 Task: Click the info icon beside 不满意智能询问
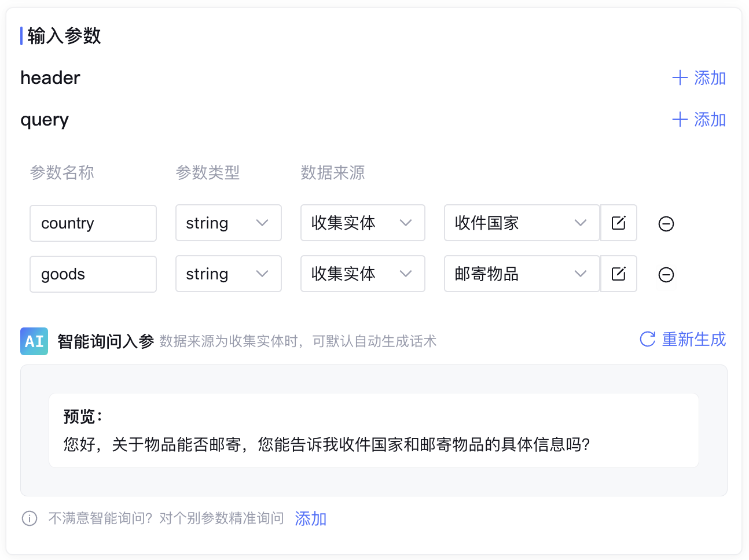click(x=30, y=518)
